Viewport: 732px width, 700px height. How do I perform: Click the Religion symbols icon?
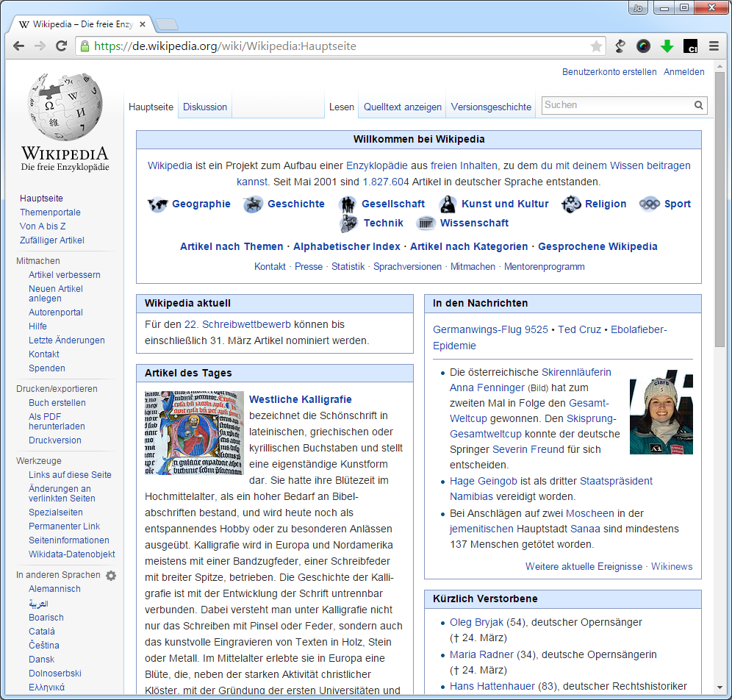[x=571, y=204]
